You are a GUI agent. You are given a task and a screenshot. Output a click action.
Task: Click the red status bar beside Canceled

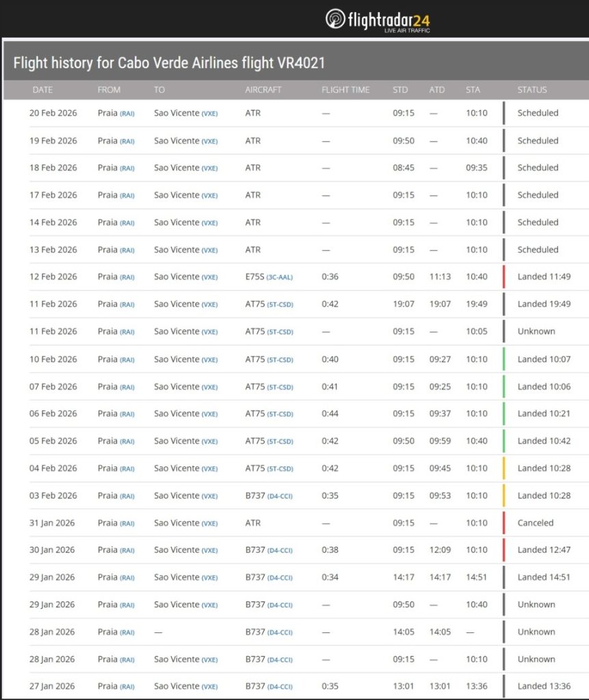coord(504,523)
